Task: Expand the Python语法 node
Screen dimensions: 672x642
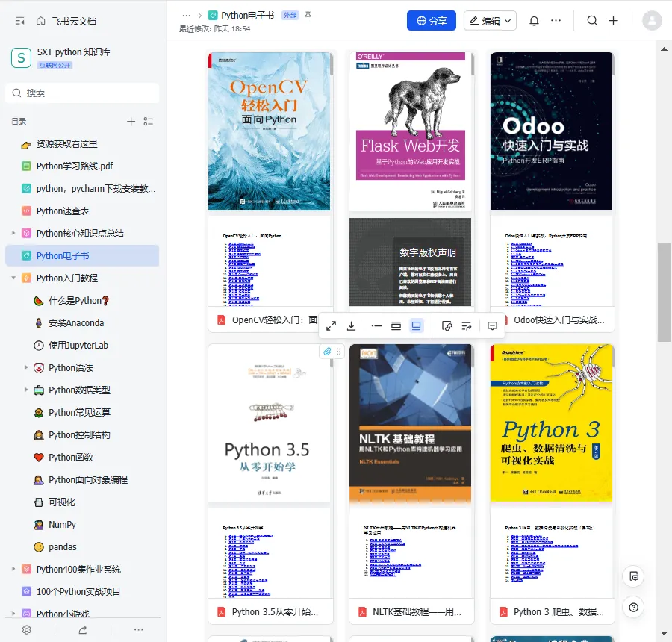Action: click(25, 368)
